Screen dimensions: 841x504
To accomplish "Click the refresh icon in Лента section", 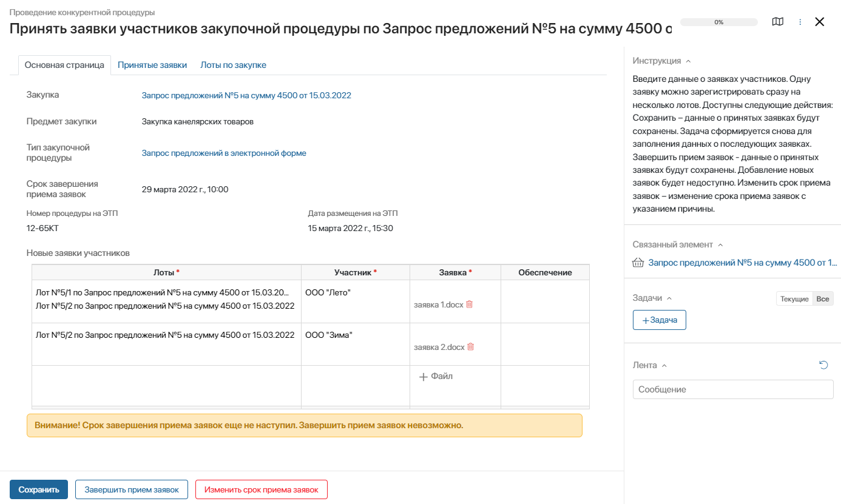I will pyautogui.click(x=823, y=365).
